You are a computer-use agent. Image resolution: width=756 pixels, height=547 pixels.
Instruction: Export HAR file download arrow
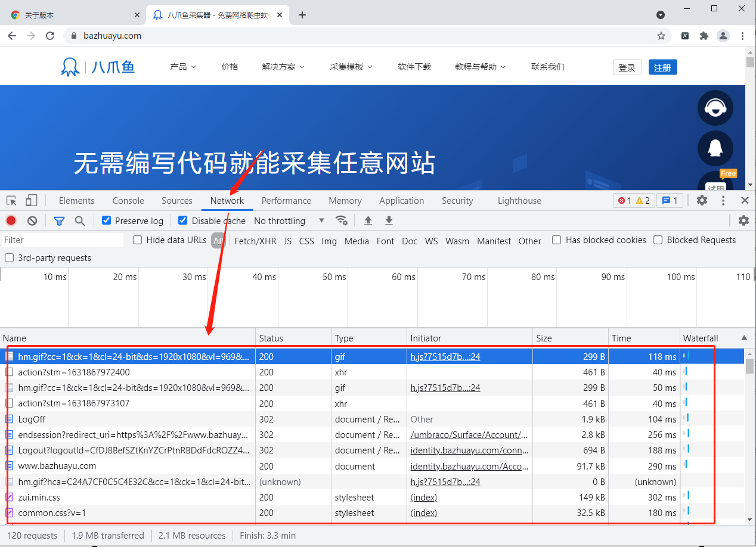tap(389, 220)
